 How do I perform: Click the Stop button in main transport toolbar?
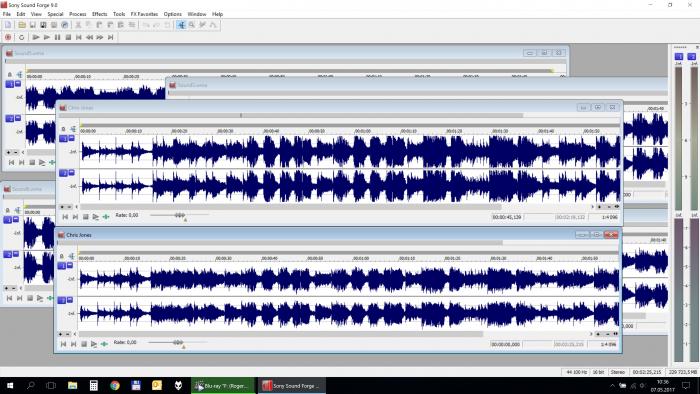pos(68,37)
